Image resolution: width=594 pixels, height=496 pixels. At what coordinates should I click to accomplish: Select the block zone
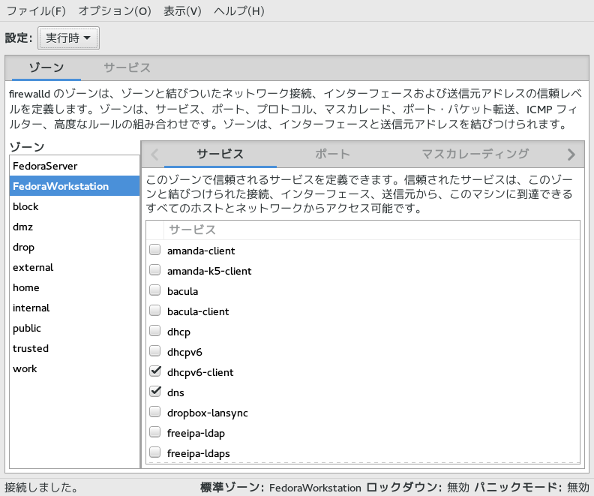[x=75, y=207]
